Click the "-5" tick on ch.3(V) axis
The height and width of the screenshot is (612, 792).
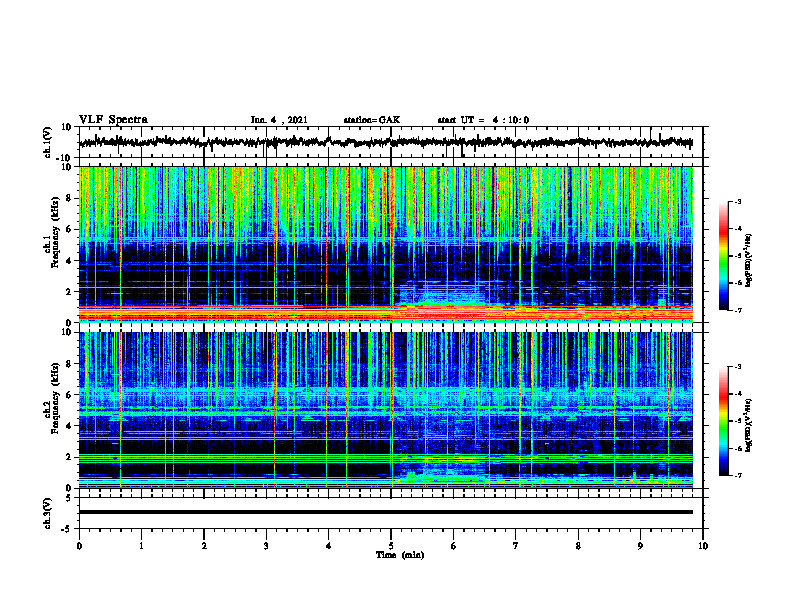point(68,529)
